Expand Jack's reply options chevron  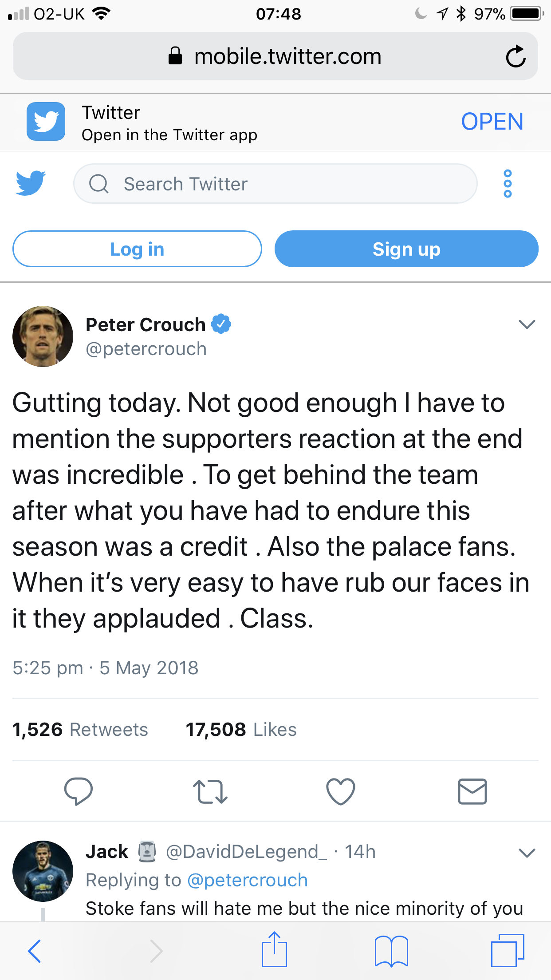(527, 853)
